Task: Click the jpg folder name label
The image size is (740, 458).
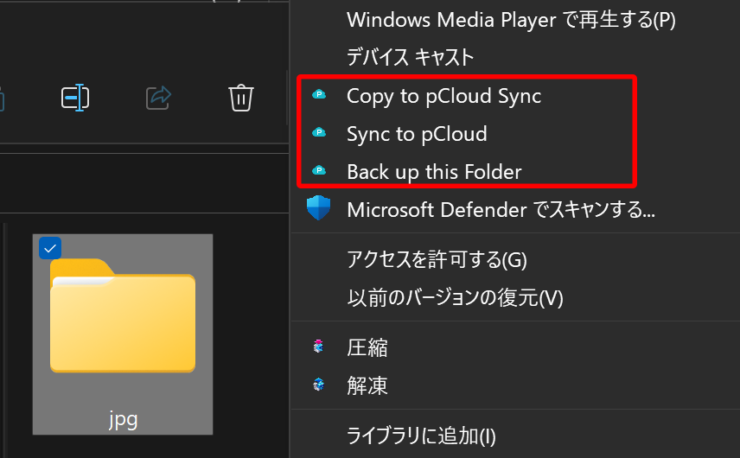Action: [x=123, y=420]
